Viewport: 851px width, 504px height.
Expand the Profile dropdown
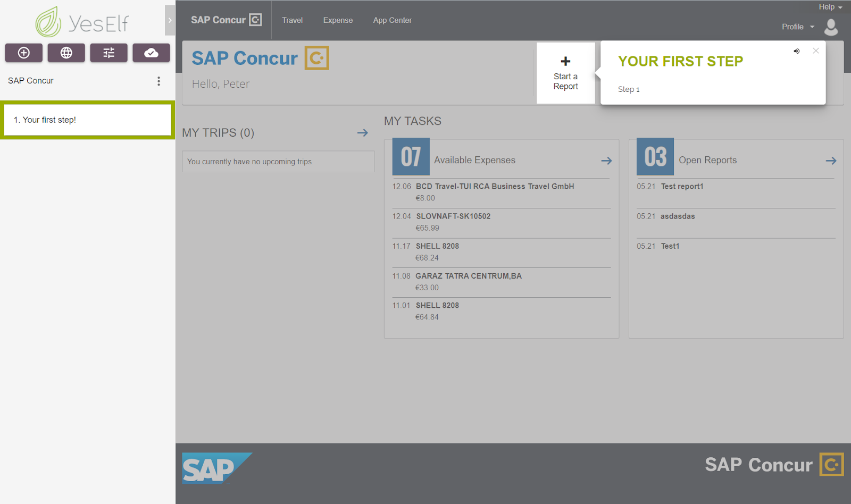pyautogui.click(x=798, y=27)
